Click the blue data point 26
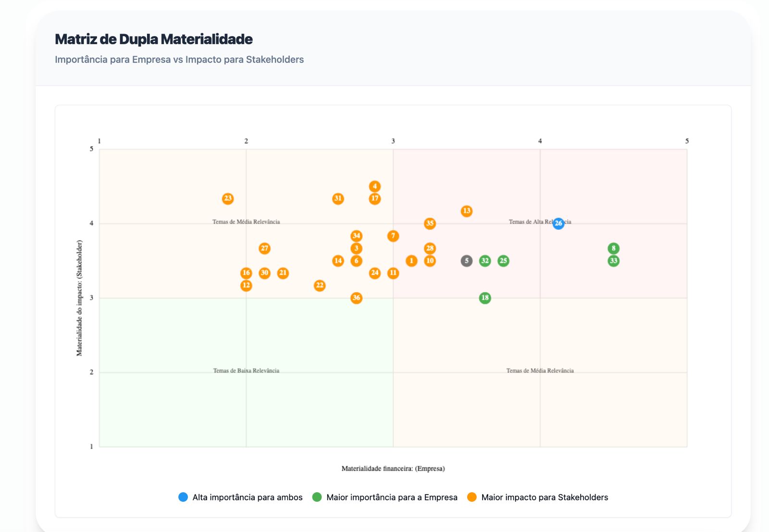This screenshot has width=769, height=532. (x=558, y=223)
